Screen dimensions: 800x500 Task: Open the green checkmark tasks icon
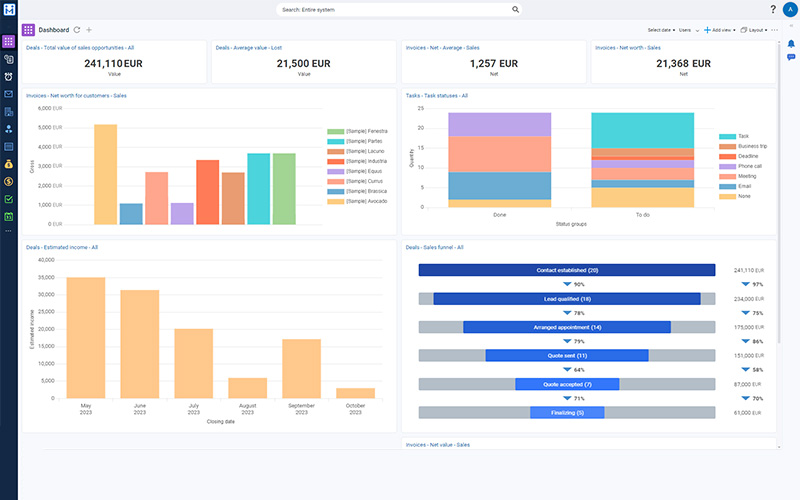click(9, 199)
